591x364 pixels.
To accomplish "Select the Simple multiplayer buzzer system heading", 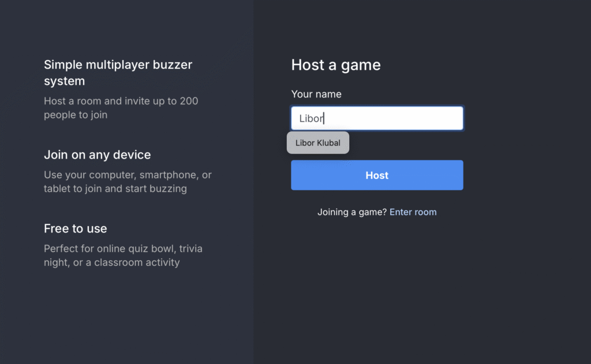I will tap(118, 73).
